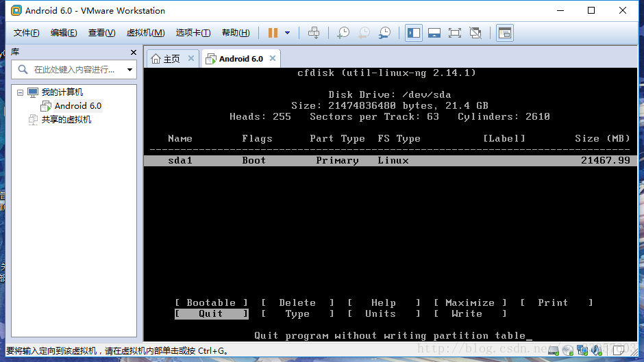Close the 主页 tab

(x=191, y=58)
